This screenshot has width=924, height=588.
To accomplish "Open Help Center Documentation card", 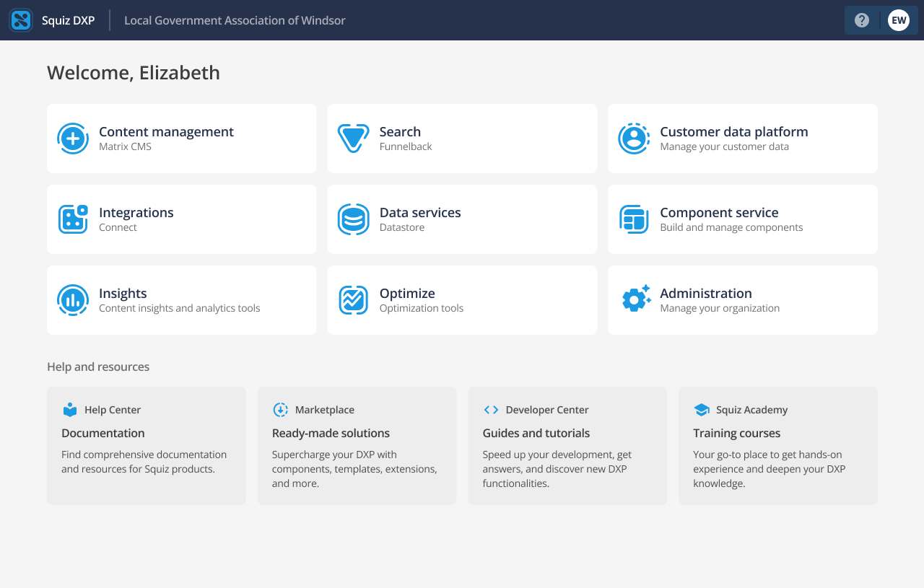I will point(146,446).
